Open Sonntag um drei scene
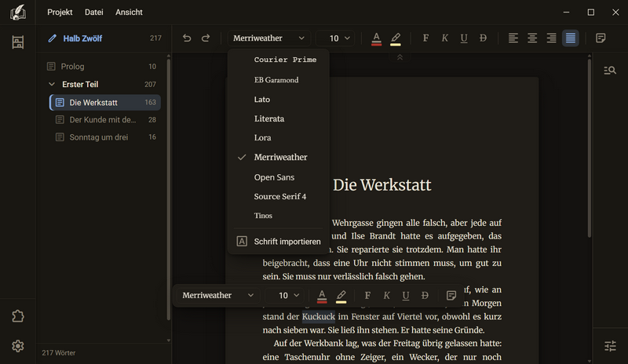The image size is (628, 364). coord(105,137)
